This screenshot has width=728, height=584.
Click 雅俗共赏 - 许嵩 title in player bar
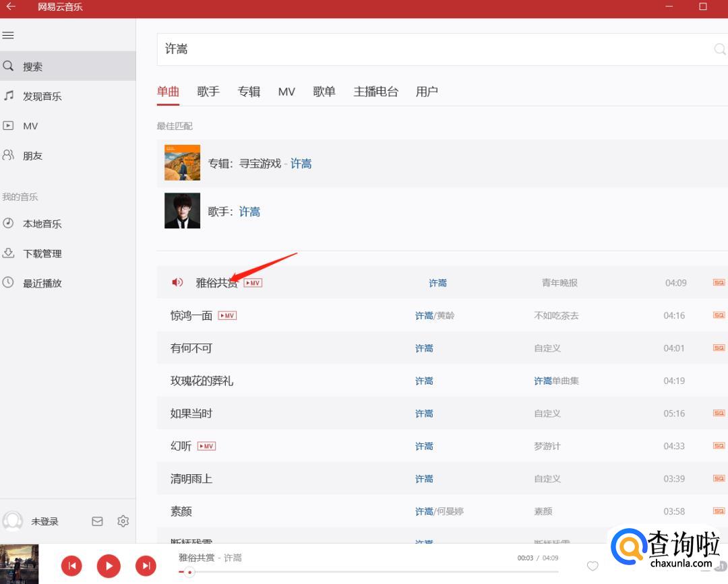(x=210, y=558)
